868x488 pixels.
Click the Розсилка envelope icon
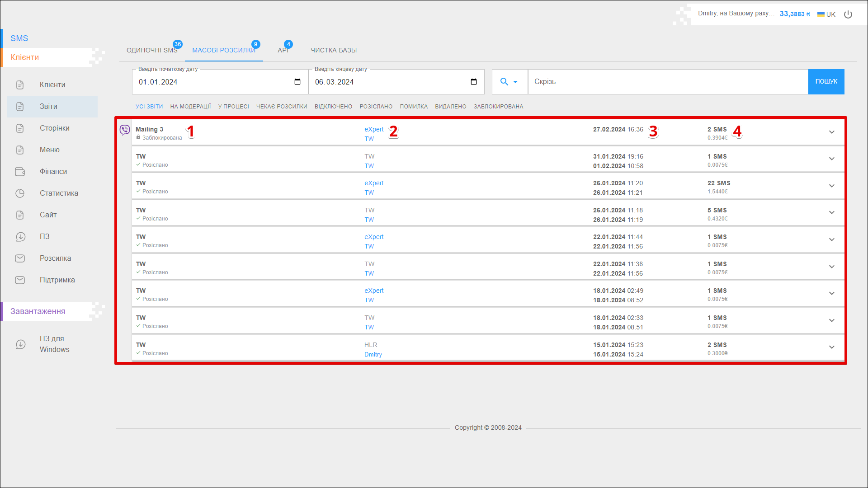point(20,258)
